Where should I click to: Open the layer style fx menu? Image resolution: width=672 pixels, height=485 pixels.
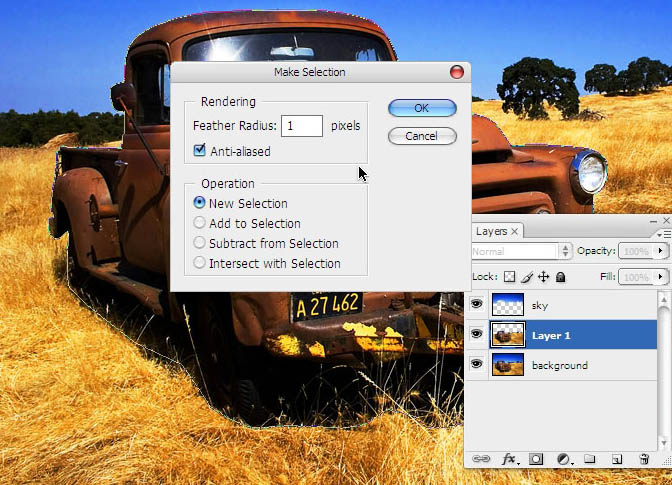coord(510,459)
